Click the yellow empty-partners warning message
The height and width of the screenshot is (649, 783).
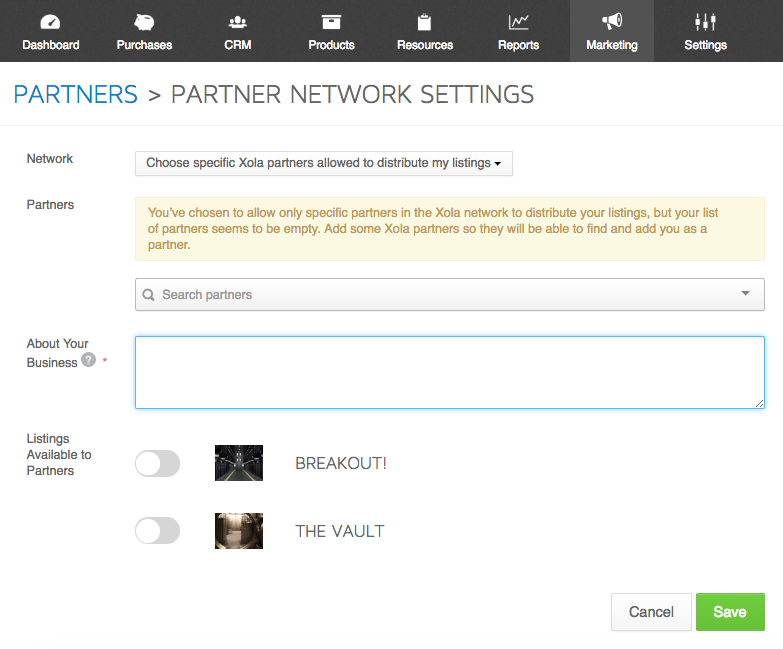449,229
